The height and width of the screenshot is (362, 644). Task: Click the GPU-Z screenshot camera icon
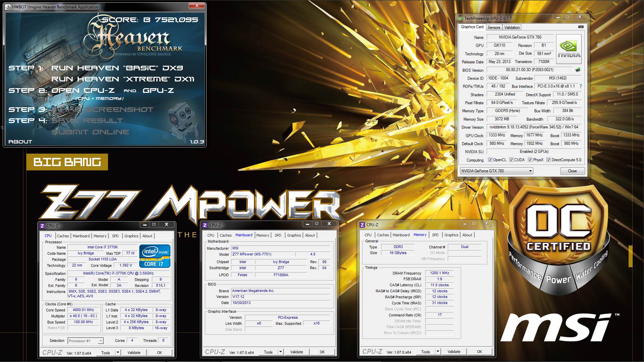(581, 27)
